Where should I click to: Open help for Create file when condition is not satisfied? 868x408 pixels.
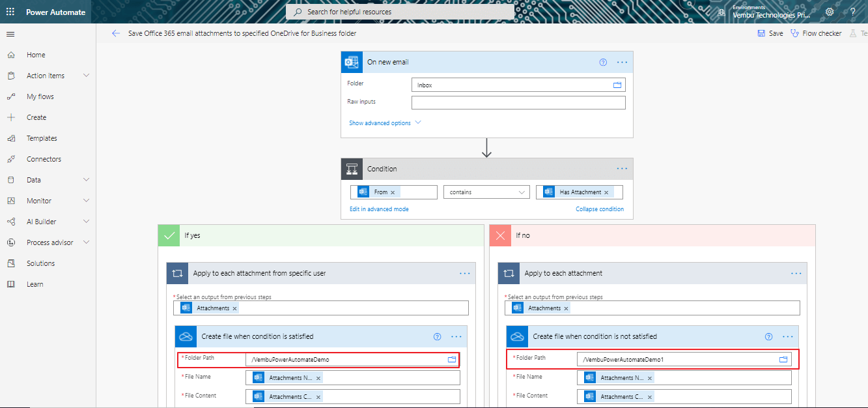coord(769,336)
